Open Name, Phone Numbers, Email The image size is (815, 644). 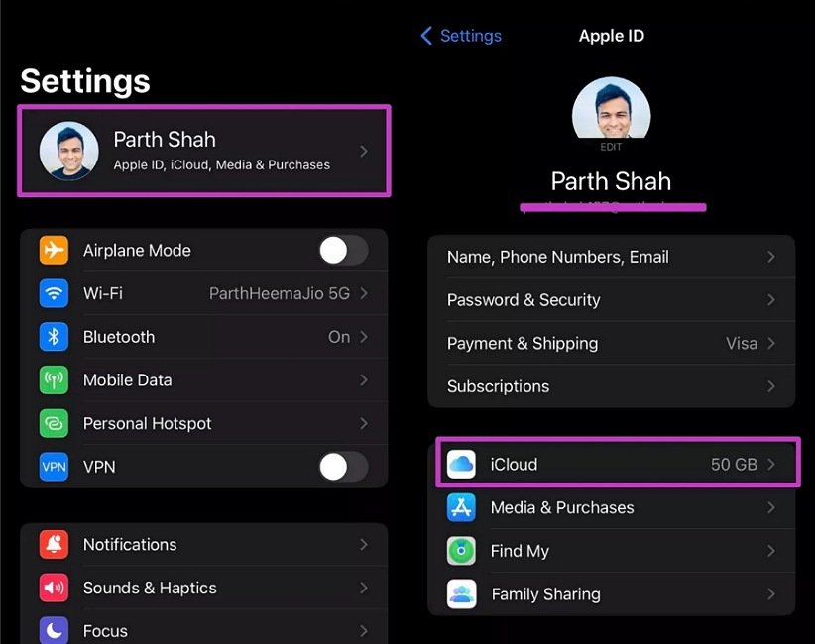[x=610, y=257]
